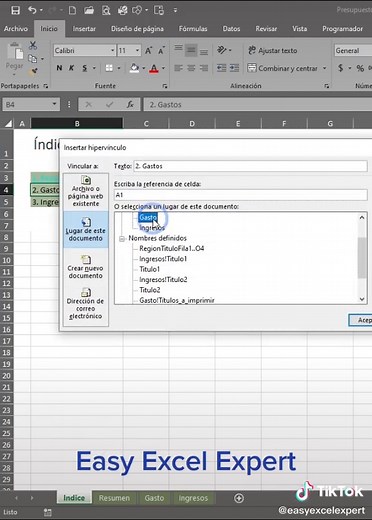Click the percent style icon
Viewport: 372px width, 520px height.
(360, 68)
